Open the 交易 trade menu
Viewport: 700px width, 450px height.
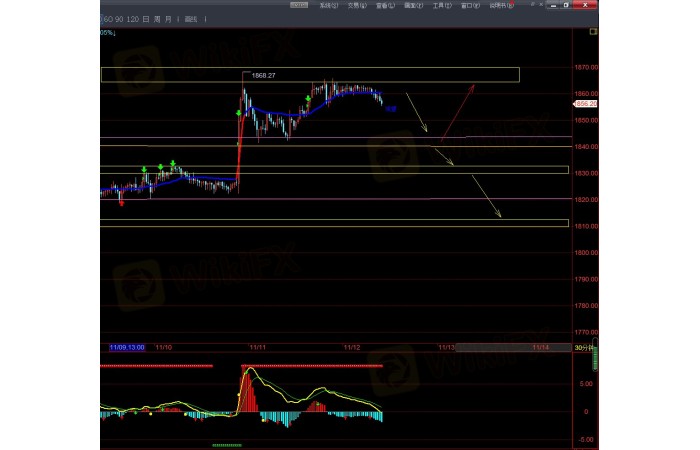[x=356, y=5]
